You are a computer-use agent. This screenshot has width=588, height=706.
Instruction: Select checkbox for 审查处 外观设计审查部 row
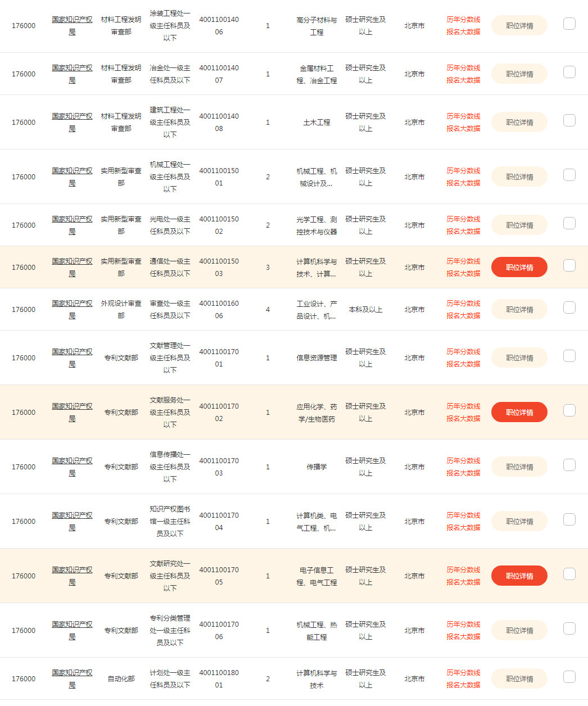(569, 307)
